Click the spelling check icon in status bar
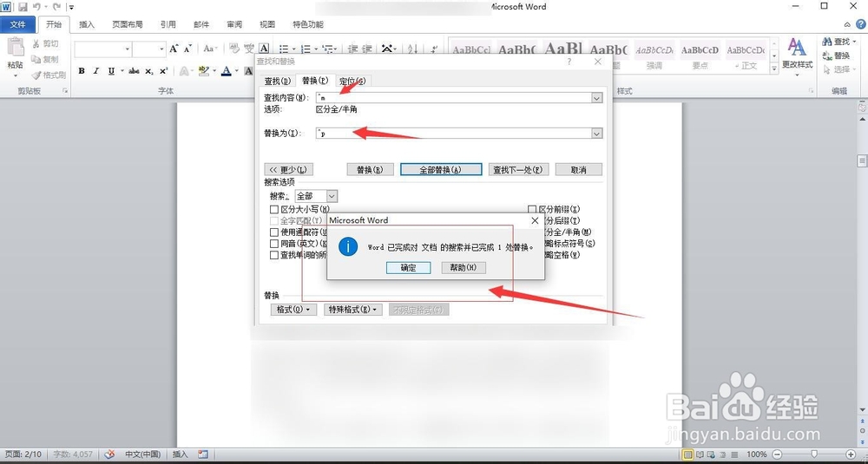This screenshot has width=868, height=464. click(109, 454)
